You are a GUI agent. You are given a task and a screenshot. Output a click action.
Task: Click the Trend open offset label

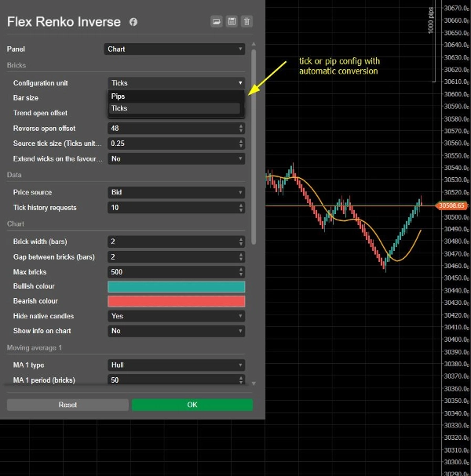point(40,113)
